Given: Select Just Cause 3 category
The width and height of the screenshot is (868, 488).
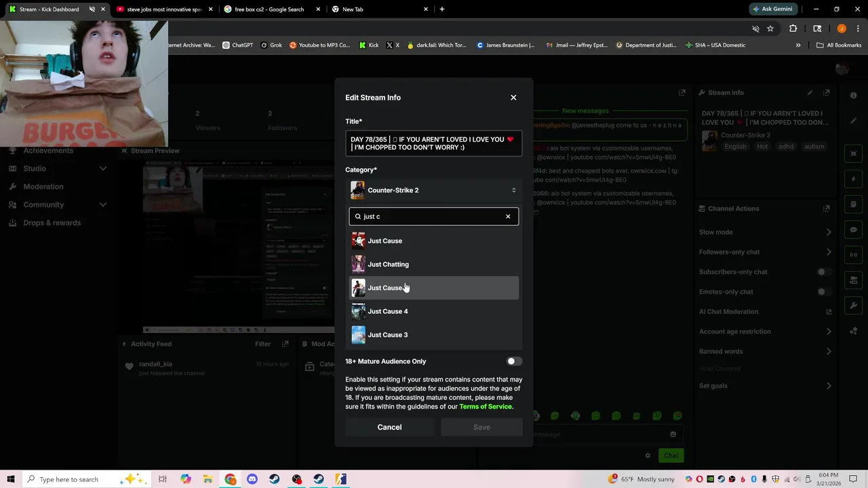Looking at the screenshot, I should 434,335.
